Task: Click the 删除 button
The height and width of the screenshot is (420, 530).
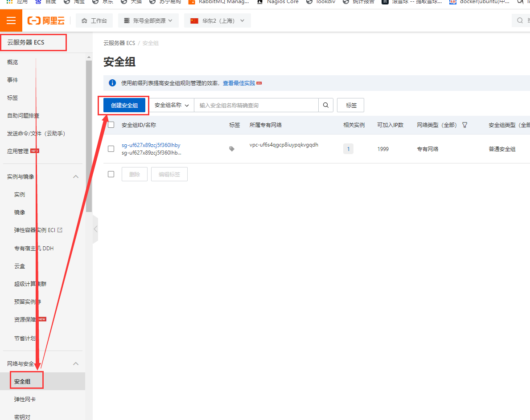Action: click(135, 174)
